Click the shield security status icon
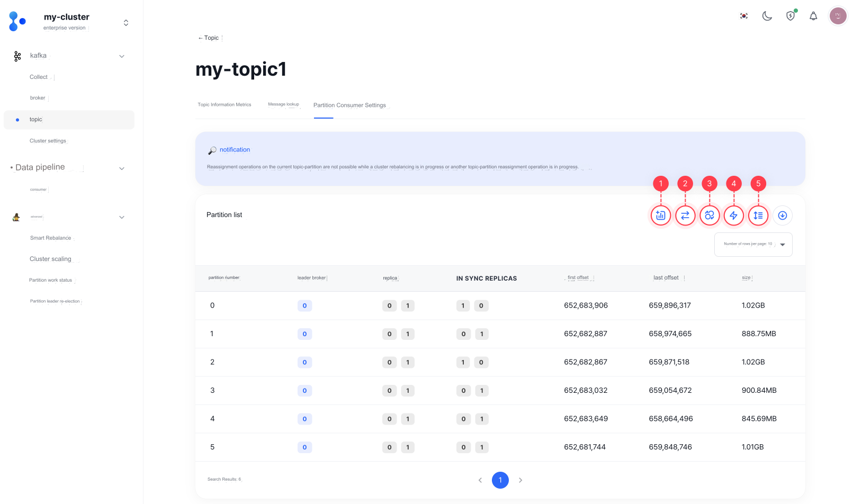Screen dimensions: 853x504 791,16
